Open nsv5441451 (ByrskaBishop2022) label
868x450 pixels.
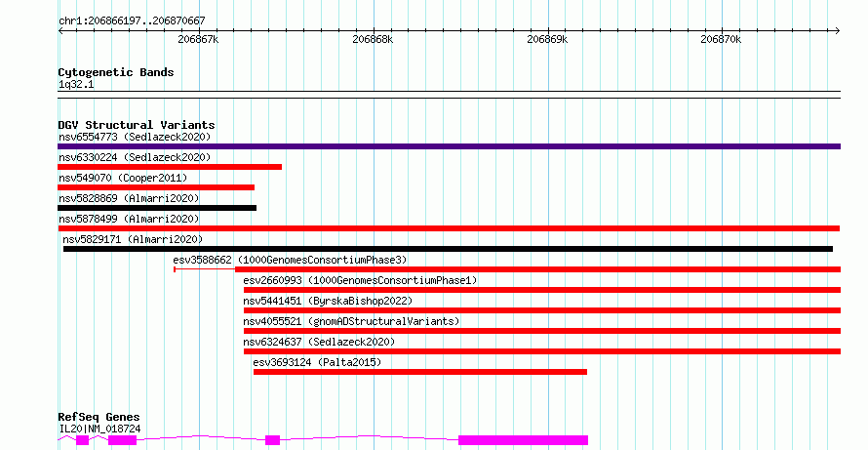point(328,301)
